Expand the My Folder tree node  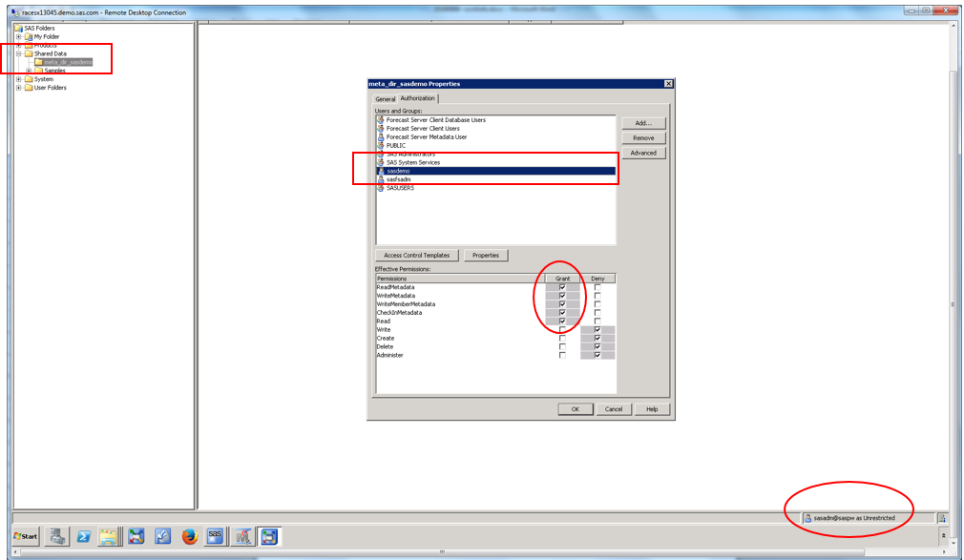[x=18, y=37]
